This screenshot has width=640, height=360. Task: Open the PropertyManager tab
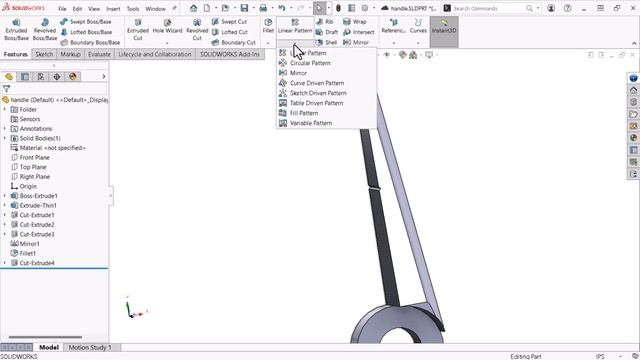point(25,77)
